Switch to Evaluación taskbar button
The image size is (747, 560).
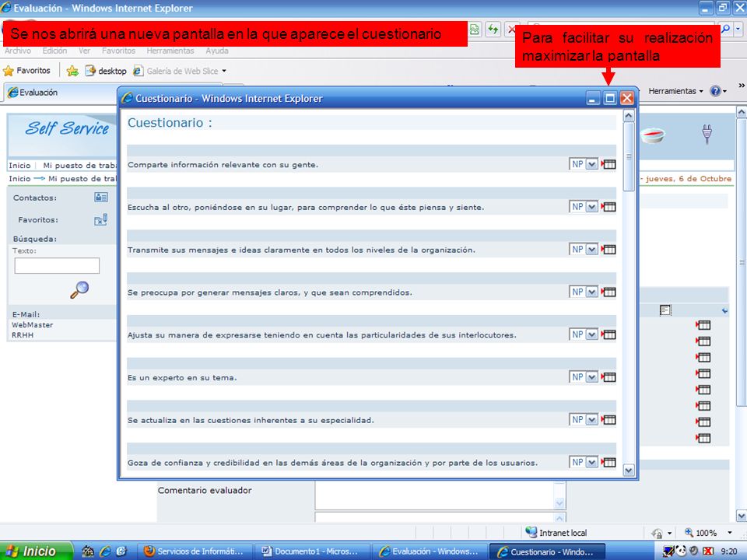(429, 551)
